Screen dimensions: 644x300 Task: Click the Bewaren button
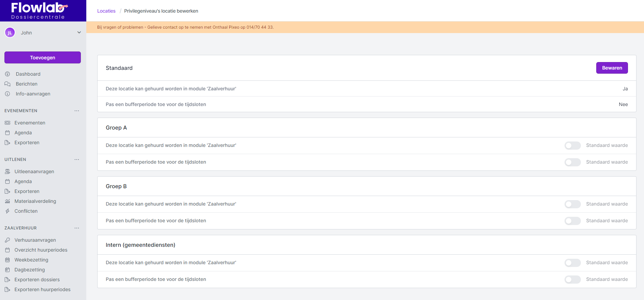click(612, 68)
